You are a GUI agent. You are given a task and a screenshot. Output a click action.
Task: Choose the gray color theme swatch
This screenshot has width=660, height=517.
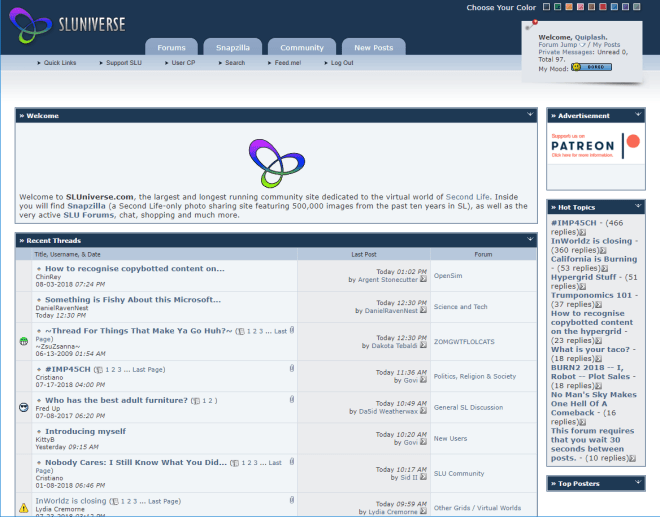coord(637,7)
